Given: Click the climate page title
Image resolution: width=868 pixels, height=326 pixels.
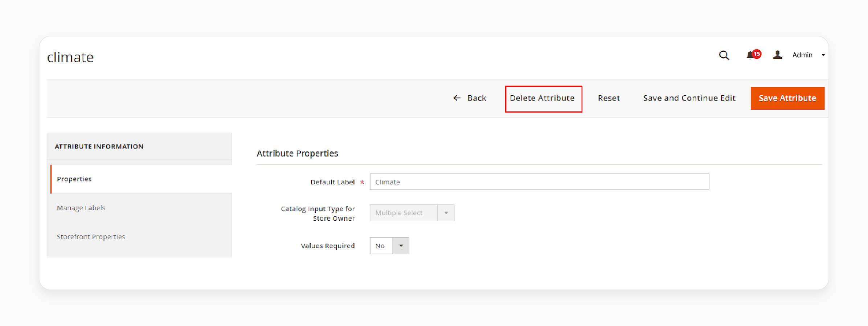Looking at the screenshot, I should (x=70, y=57).
